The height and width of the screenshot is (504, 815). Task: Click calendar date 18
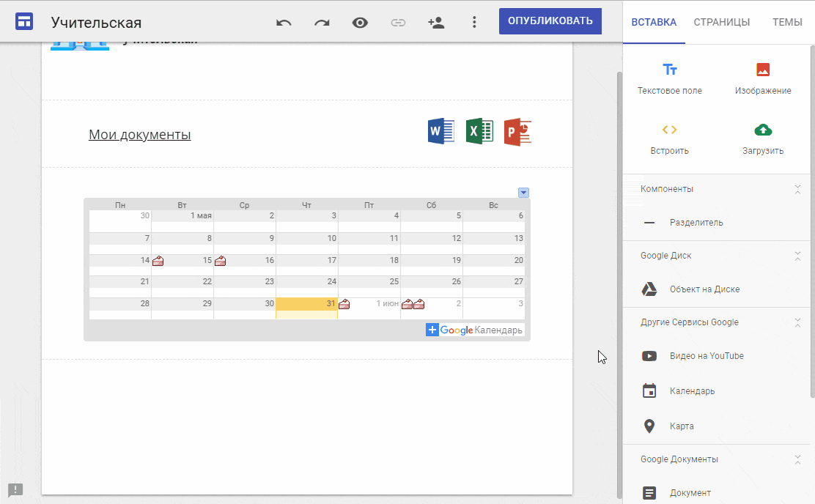369,265
